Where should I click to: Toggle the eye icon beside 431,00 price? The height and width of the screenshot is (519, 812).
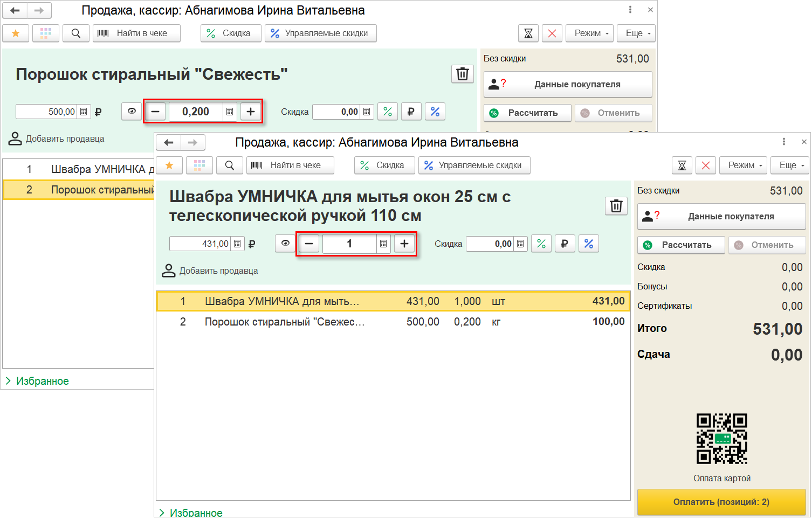tap(285, 244)
